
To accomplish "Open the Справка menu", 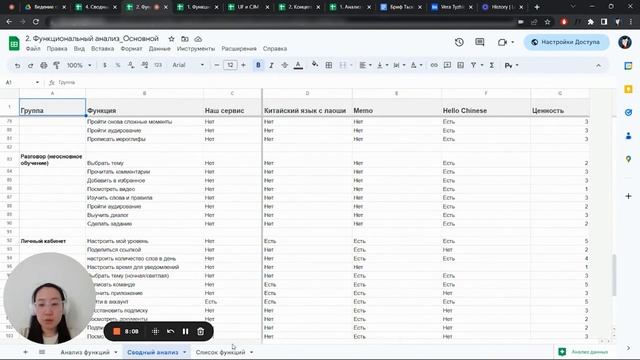I will coord(275,49).
